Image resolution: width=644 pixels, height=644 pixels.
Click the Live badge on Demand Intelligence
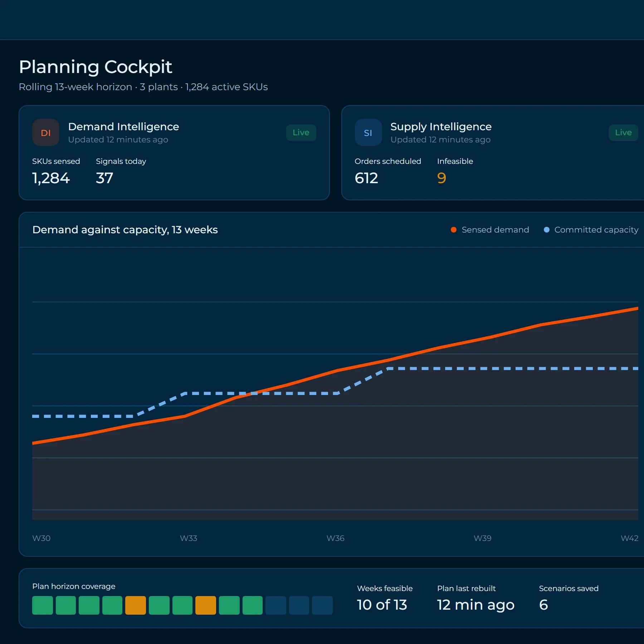[301, 132]
